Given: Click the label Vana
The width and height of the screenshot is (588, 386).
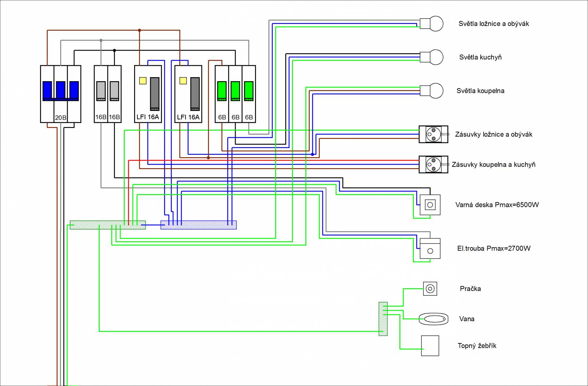Looking at the screenshot, I should (467, 319).
